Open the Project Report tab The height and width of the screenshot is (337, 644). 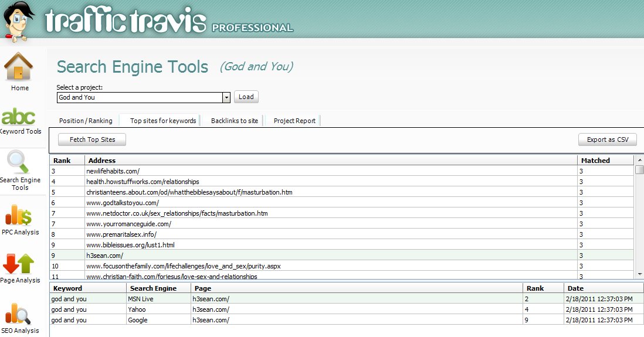294,121
